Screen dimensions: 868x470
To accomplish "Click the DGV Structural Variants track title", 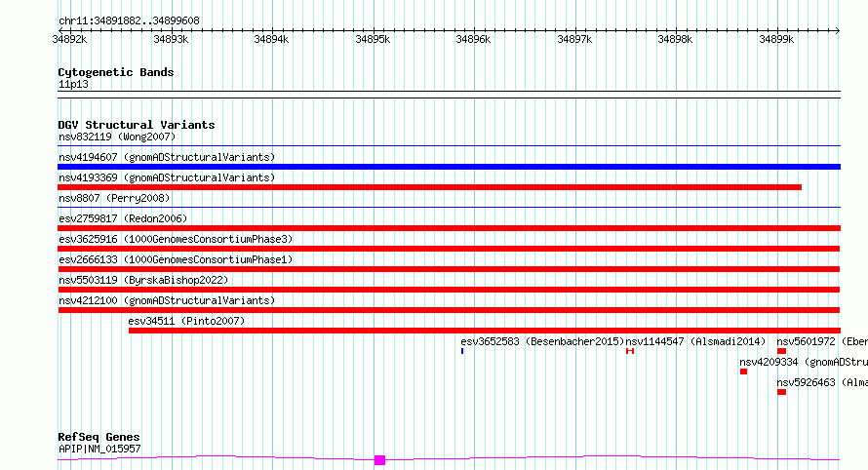I will click(x=137, y=125).
